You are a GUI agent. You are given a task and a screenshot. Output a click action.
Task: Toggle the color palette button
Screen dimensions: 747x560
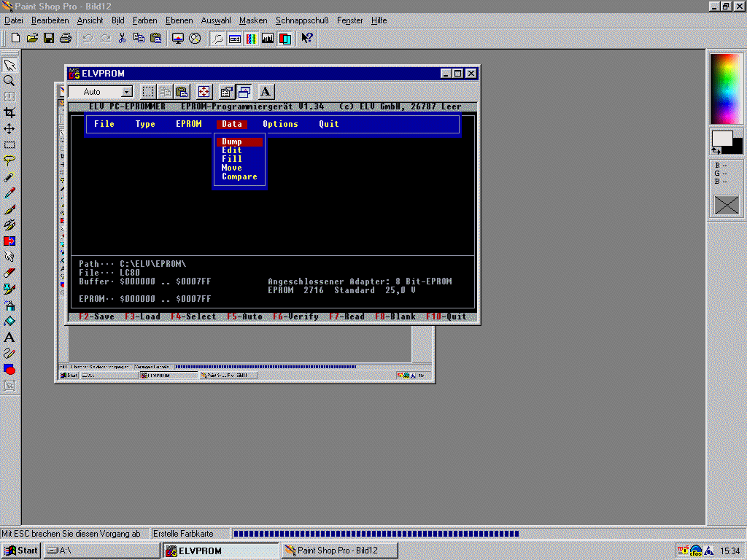(x=251, y=38)
